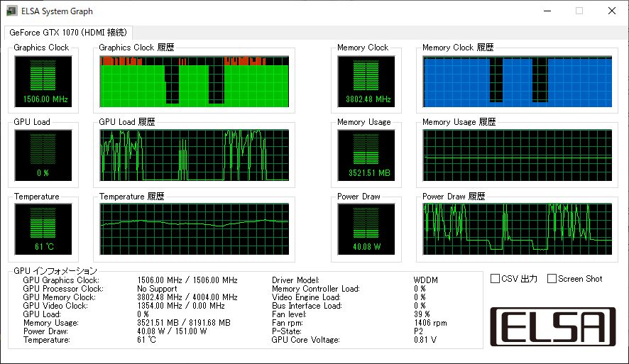The height and width of the screenshot is (364, 629).
Task: Click the '1354.00 MHz / 0.00 MHz' value
Action: click(181, 306)
